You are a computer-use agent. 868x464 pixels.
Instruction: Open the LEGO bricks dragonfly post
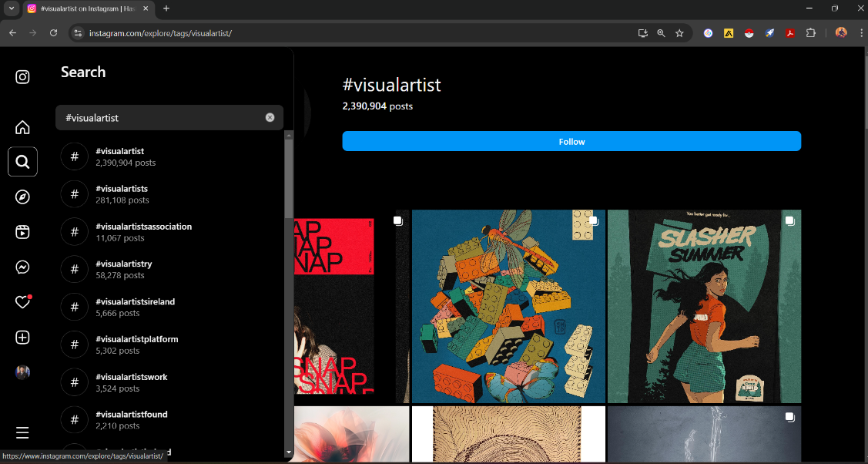click(x=508, y=306)
